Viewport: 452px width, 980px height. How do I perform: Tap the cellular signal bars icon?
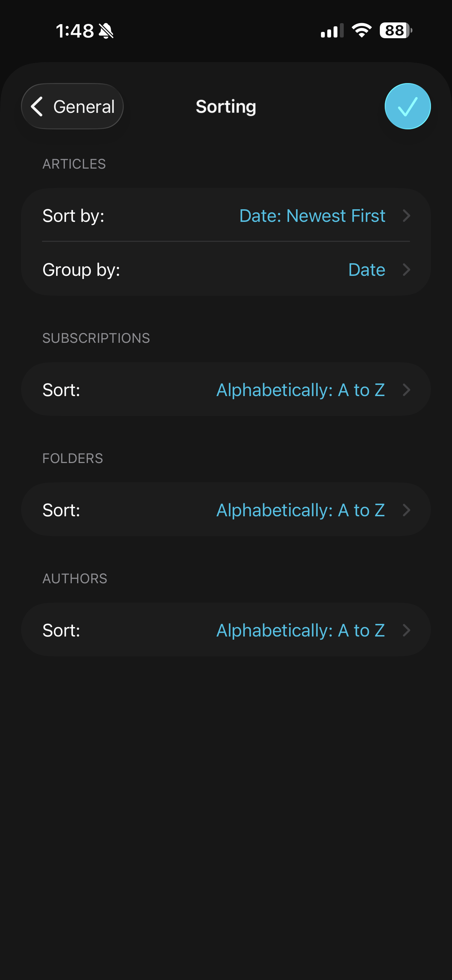point(332,31)
